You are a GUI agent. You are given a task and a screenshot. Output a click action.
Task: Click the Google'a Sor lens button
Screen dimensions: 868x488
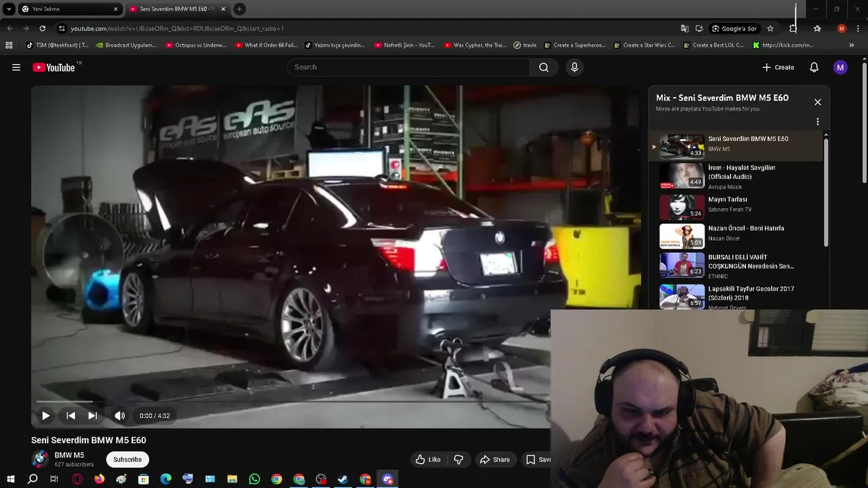click(x=734, y=28)
